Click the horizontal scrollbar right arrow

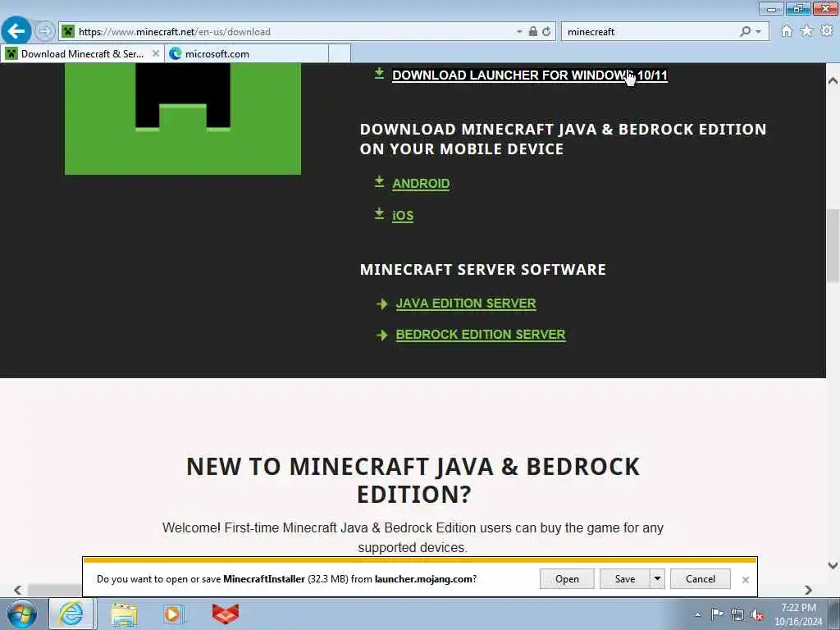click(x=808, y=590)
